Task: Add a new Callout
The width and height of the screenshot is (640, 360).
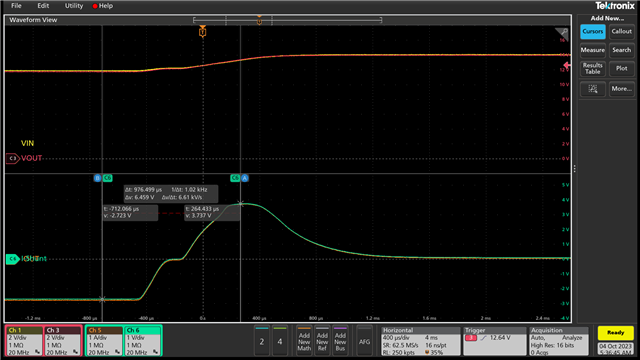Action: tap(621, 31)
